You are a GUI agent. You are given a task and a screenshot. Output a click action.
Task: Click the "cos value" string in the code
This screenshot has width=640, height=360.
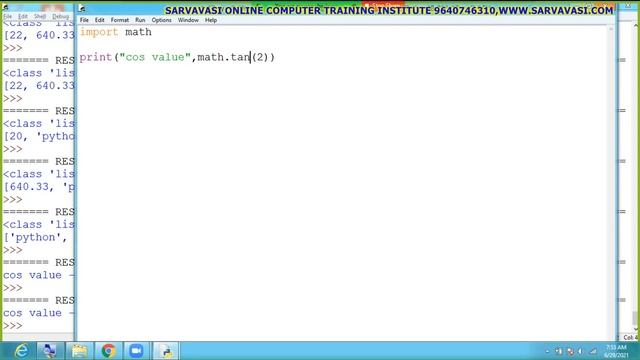[155, 57]
